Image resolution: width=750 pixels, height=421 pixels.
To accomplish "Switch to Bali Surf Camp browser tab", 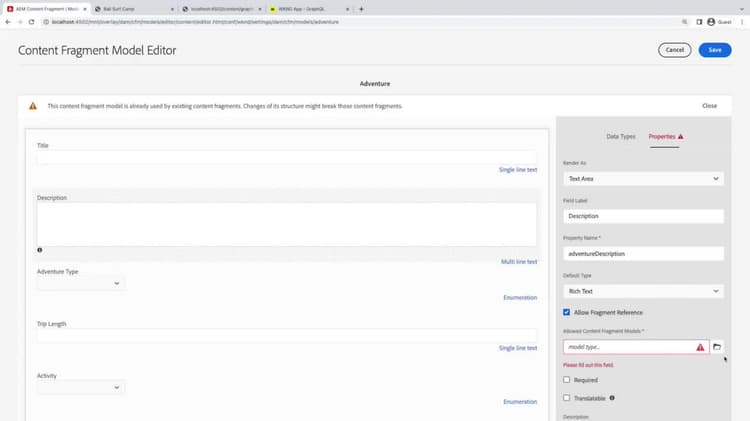I will [x=133, y=9].
